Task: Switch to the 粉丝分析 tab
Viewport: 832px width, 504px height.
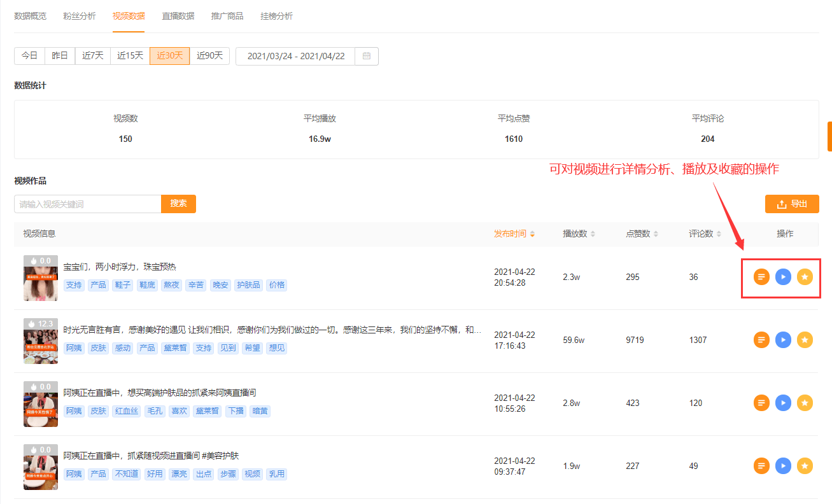Action: 80,16
